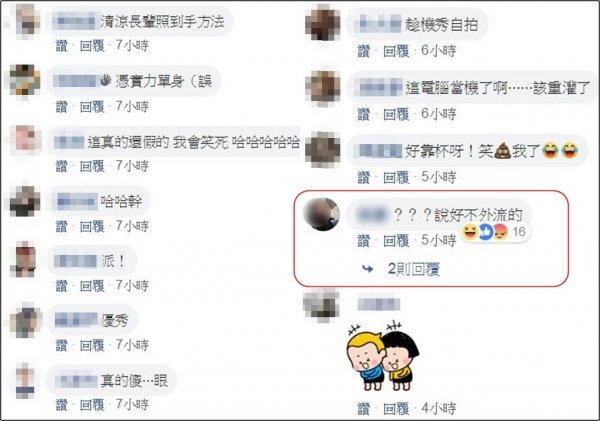Click the thumbs-up reaction icon on highlighted comment
Screen dimensions: 600x421
point(485,232)
